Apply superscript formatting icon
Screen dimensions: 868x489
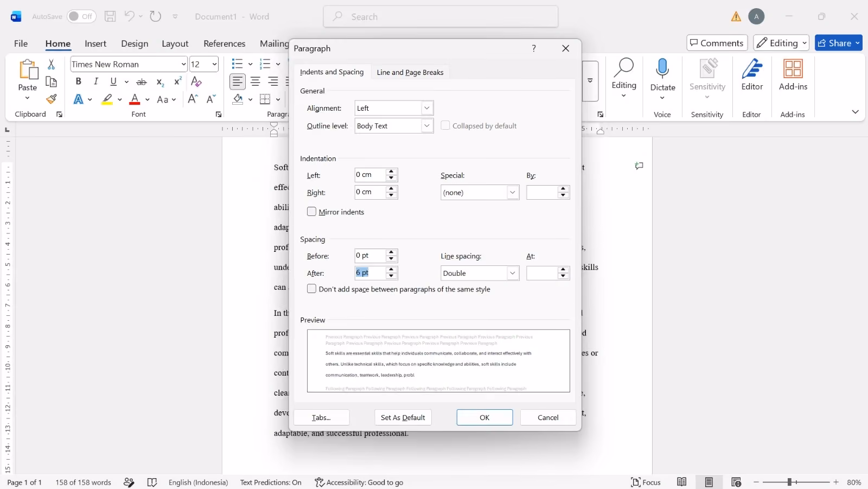coord(177,81)
